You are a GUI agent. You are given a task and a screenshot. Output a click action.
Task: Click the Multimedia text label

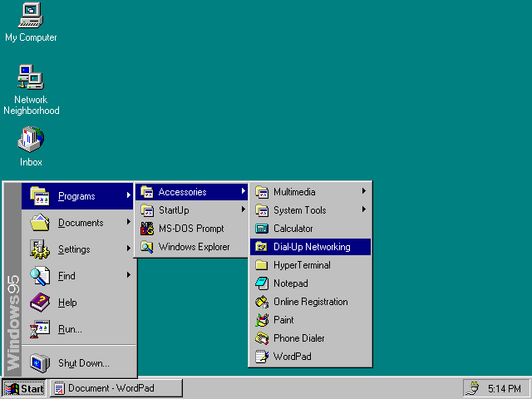[x=294, y=192]
